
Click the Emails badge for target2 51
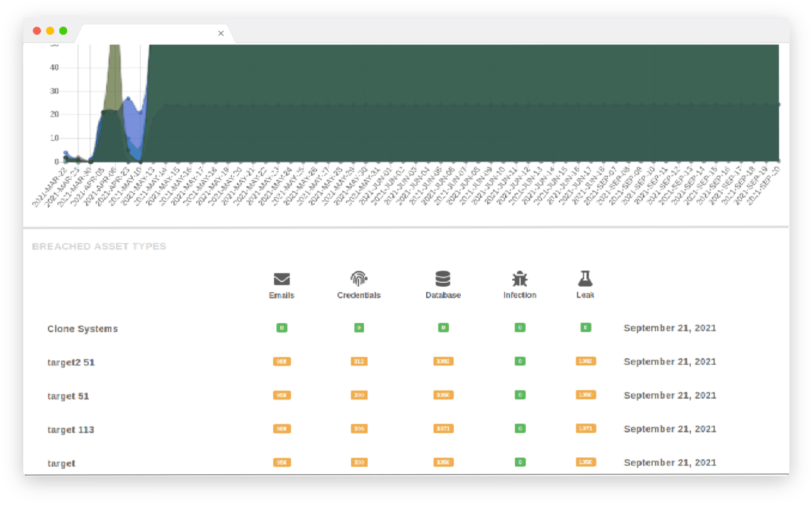pos(282,362)
